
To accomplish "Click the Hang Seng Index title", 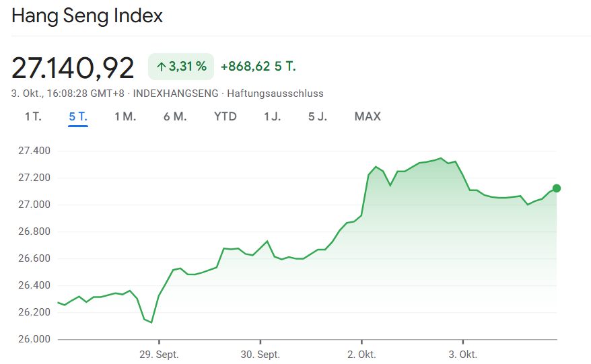I will pos(88,15).
